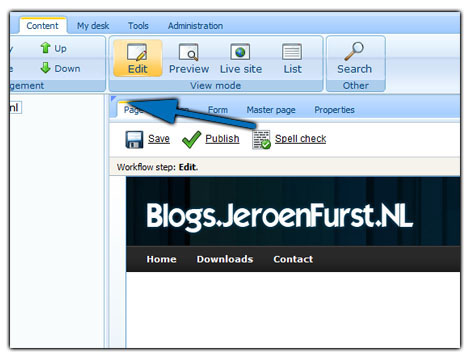The height and width of the screenshot is (360, 470).
Task: Click the Save floppy disk icon
Action: coord(134,139)
